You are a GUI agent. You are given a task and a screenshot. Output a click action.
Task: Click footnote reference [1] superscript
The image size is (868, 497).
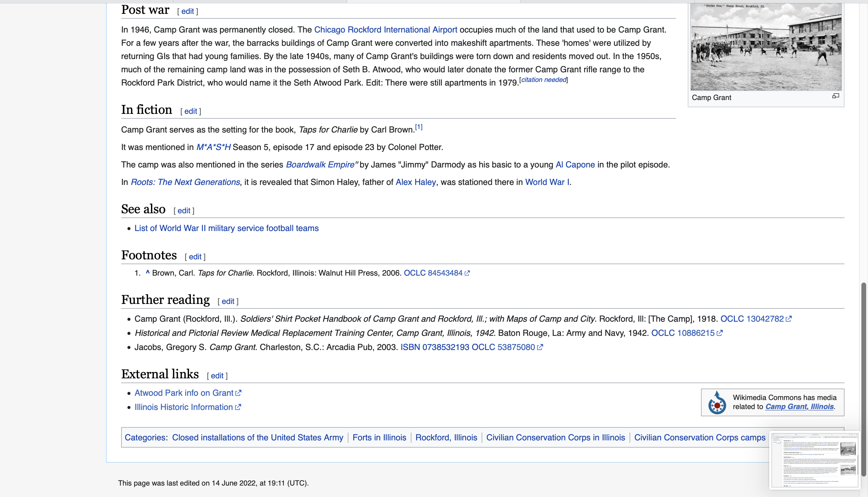(419, 127)
